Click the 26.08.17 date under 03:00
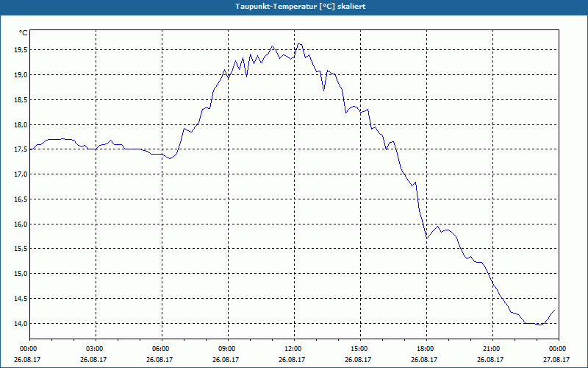The image size is (588, 368). pyautogui.click(x=93, y=359)
